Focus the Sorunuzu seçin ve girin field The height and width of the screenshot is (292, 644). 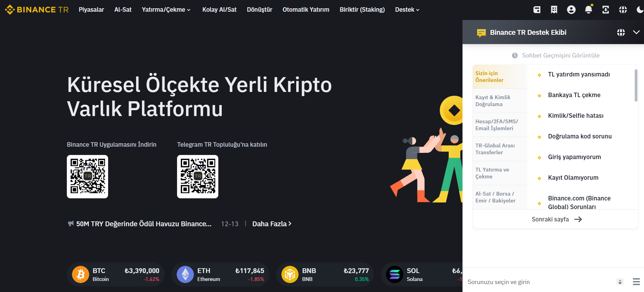click(x=539, y=282)
